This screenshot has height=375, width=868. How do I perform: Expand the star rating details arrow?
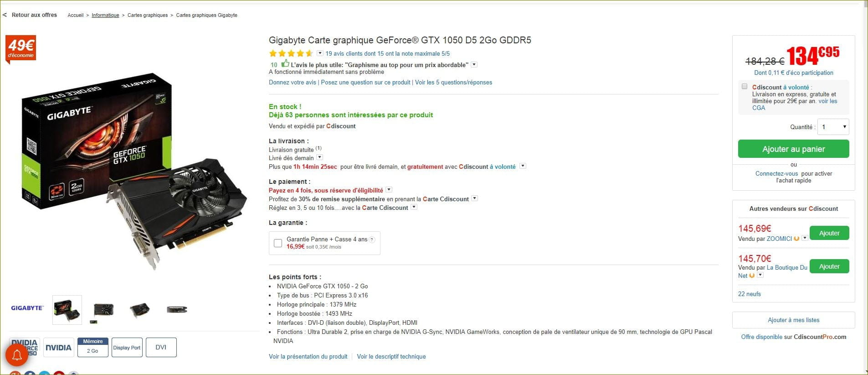[x=320, y=53]
